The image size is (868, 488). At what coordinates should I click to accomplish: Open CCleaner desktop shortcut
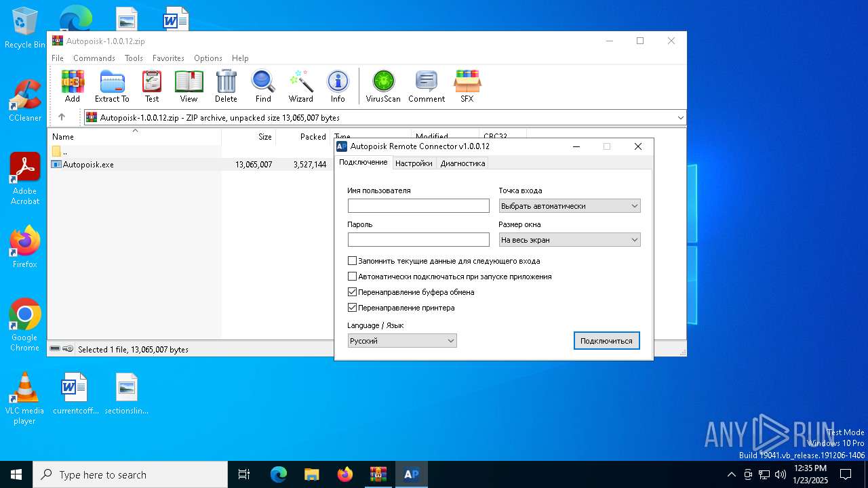click(x=24, y=101)
